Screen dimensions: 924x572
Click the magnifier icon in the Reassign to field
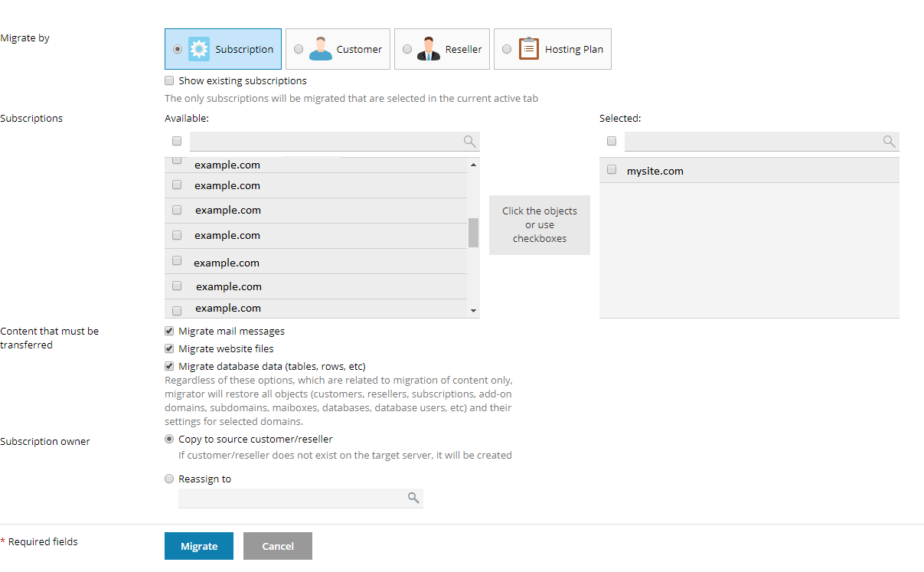pyautogui.click(x=413, y=498)
